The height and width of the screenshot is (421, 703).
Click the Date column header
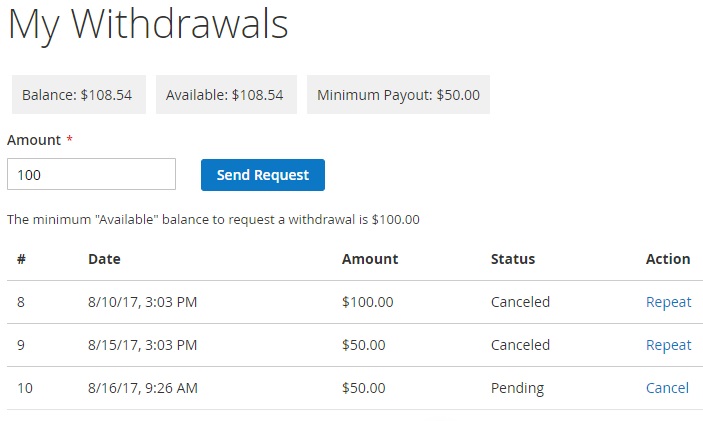(x=104, y=259)
